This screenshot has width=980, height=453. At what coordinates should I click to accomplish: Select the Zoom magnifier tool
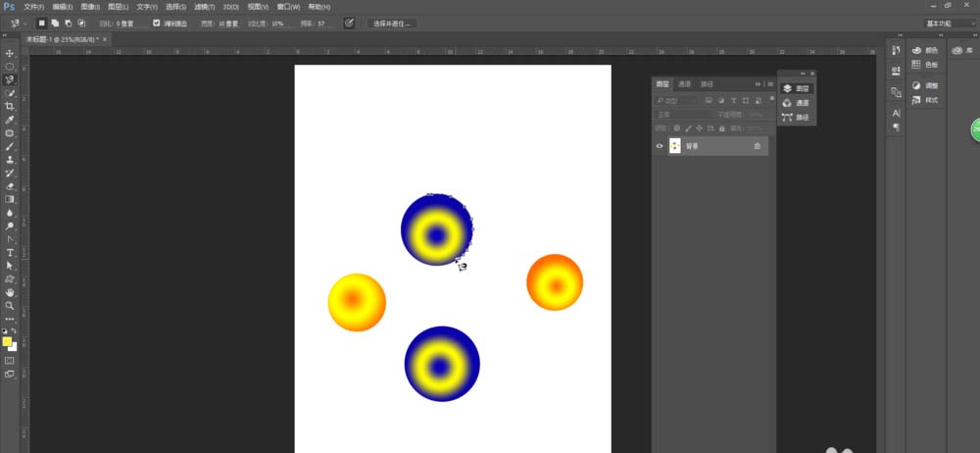[10, 306]
